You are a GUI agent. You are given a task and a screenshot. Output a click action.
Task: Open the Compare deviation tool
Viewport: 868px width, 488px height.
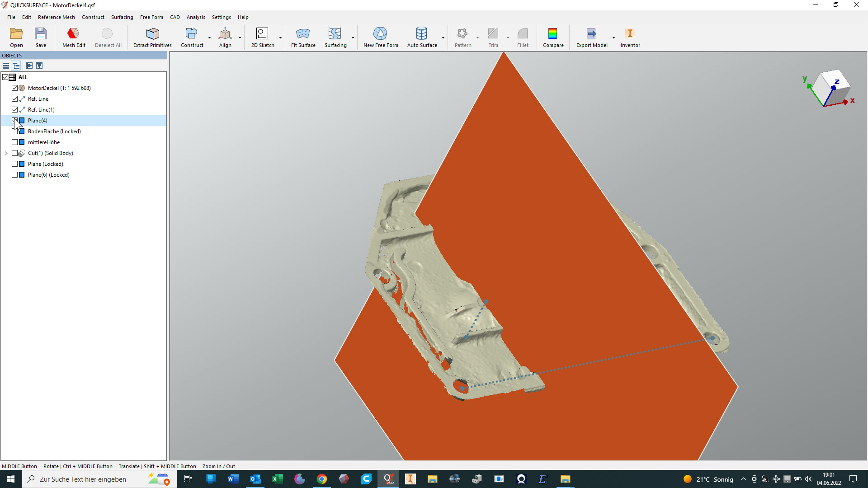coord(552,34)
